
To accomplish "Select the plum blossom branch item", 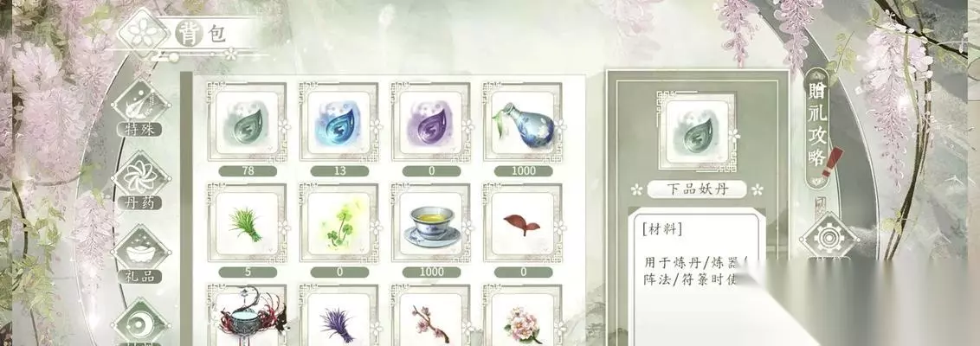I will click(431, 316).
